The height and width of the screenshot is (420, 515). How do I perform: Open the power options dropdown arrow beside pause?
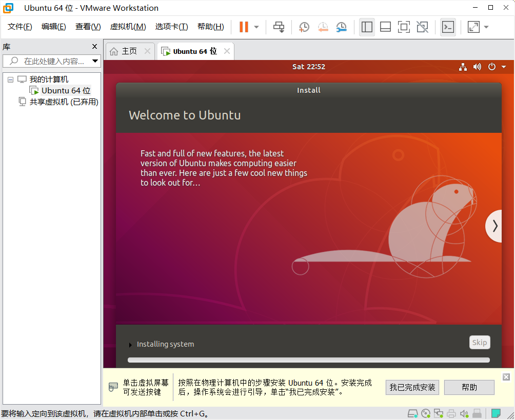[256, 27]
